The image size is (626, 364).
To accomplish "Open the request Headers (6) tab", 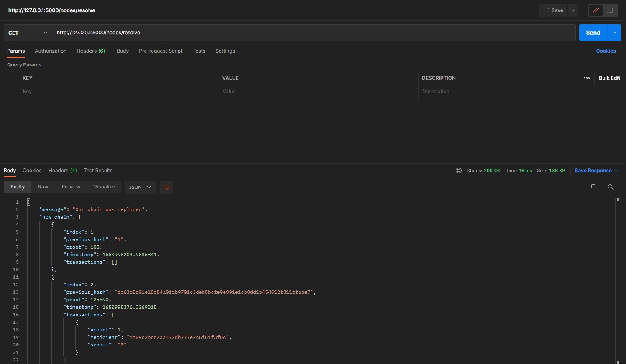I will (x=90, y=51).
